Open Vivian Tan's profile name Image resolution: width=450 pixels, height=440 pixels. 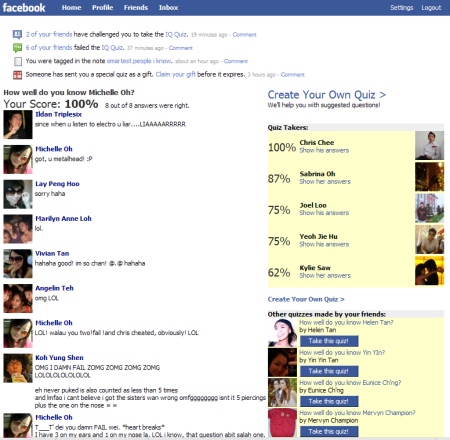coord(52,253)
